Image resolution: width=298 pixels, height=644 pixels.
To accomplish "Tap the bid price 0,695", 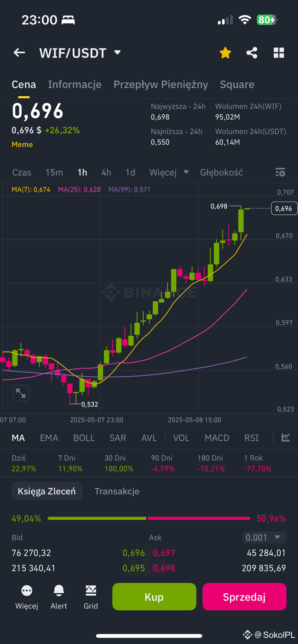I will [x=134, y=568].
